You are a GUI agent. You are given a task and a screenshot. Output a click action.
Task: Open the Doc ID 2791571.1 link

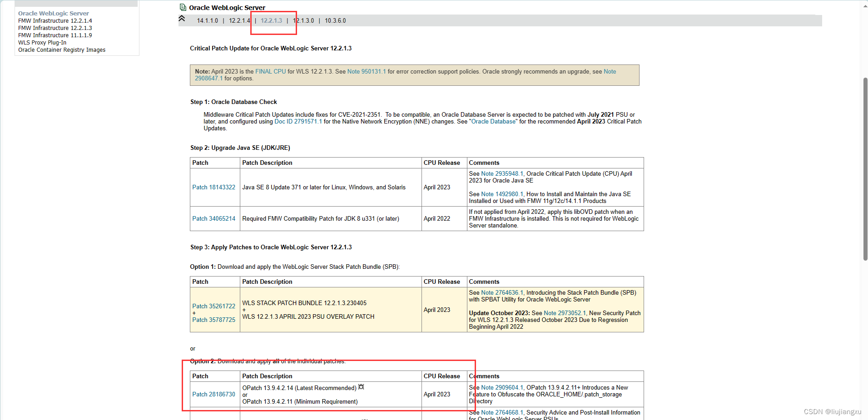[298, 122]
